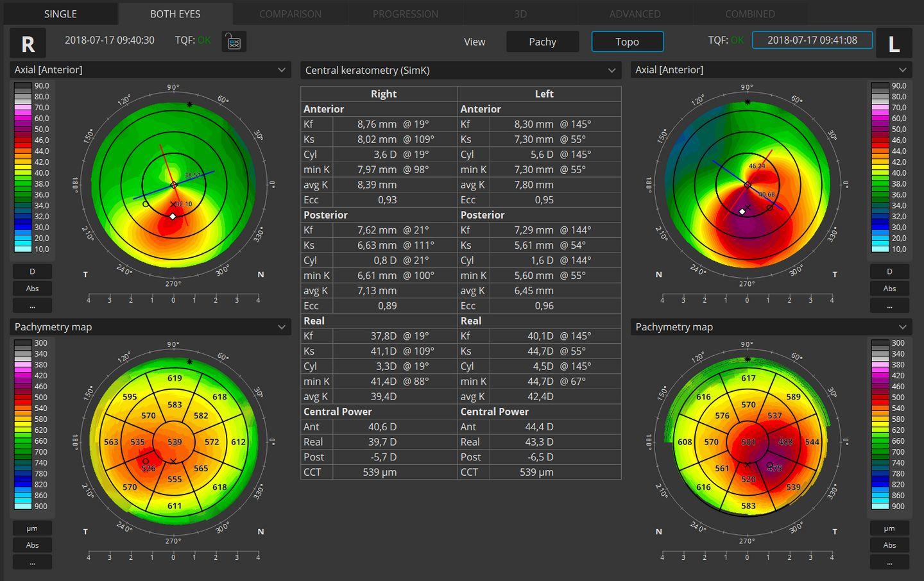Screen dimensions: 924x581
Task: Select the right eye R indicator
Action: (28, 44)
